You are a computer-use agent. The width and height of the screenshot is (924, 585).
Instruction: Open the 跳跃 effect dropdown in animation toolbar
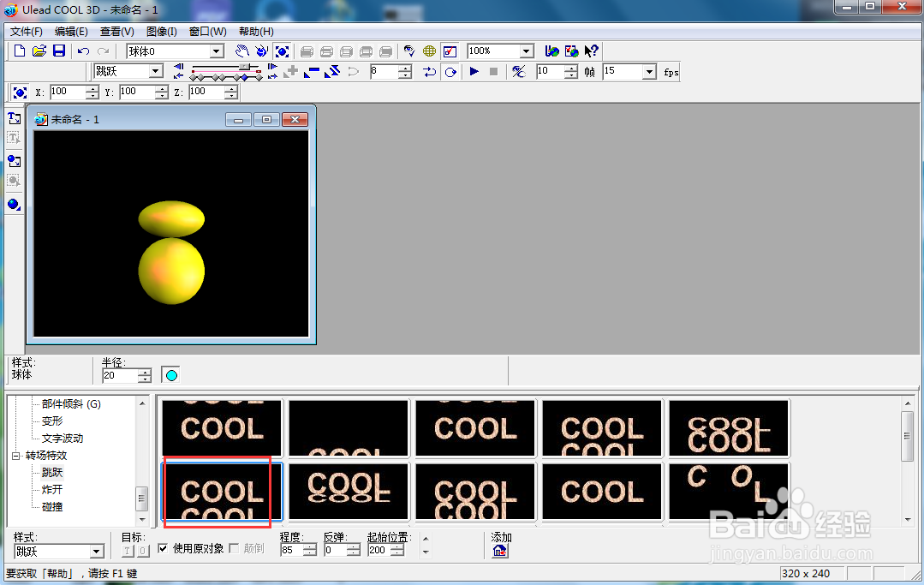[156, 71]
